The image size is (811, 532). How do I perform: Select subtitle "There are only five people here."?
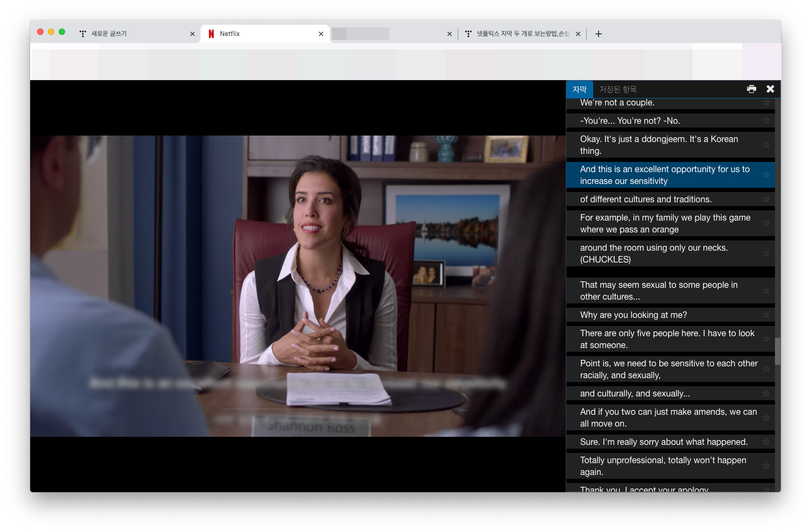(x=670, y=339)
